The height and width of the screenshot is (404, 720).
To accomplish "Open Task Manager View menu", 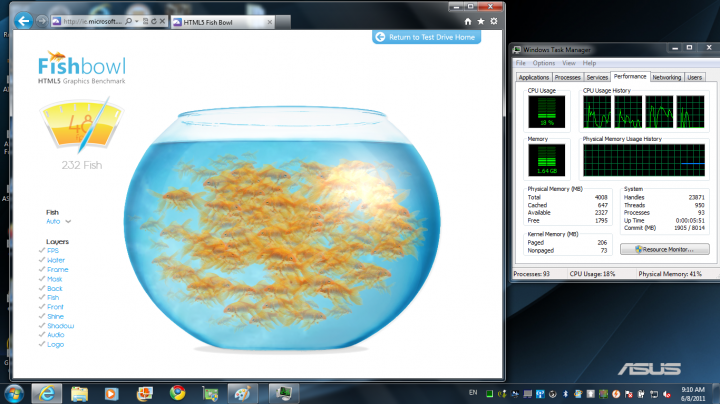I will click(568, 63).
